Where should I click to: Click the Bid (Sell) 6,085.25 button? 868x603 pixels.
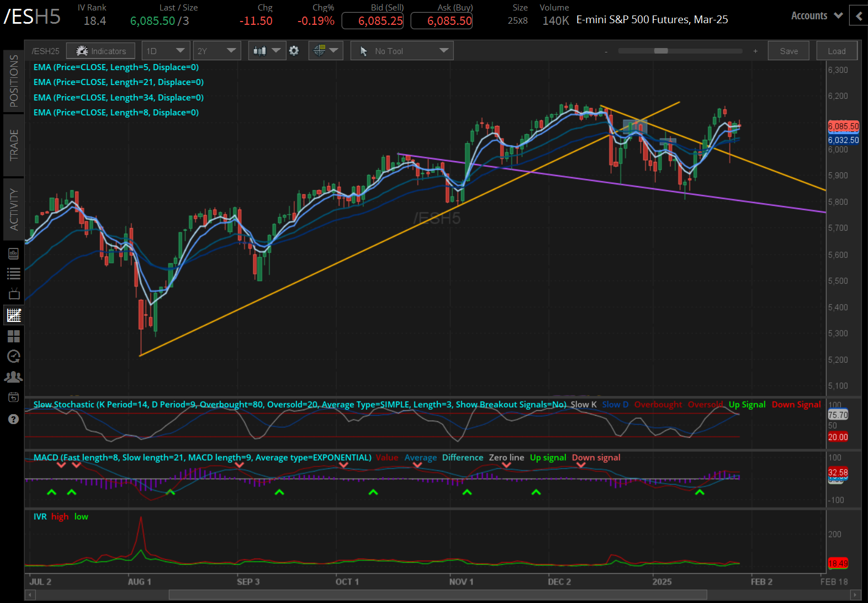373,21
